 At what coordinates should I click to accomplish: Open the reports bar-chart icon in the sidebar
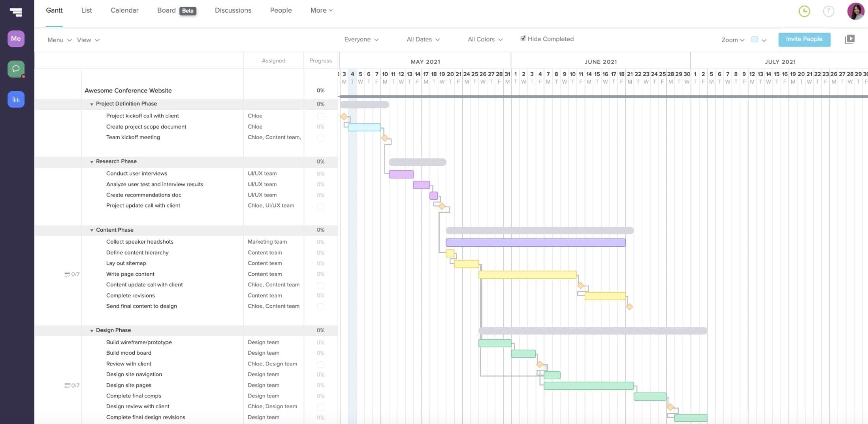coord(16,99)
